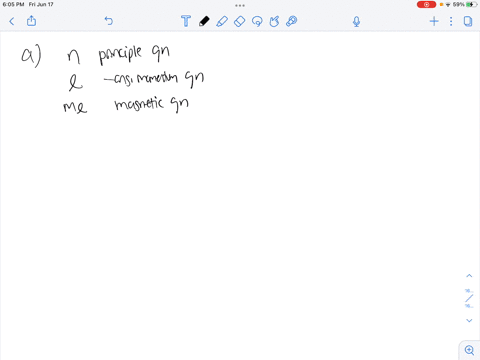
Task: Tap the page number indicator
Action: pos(469,298)
